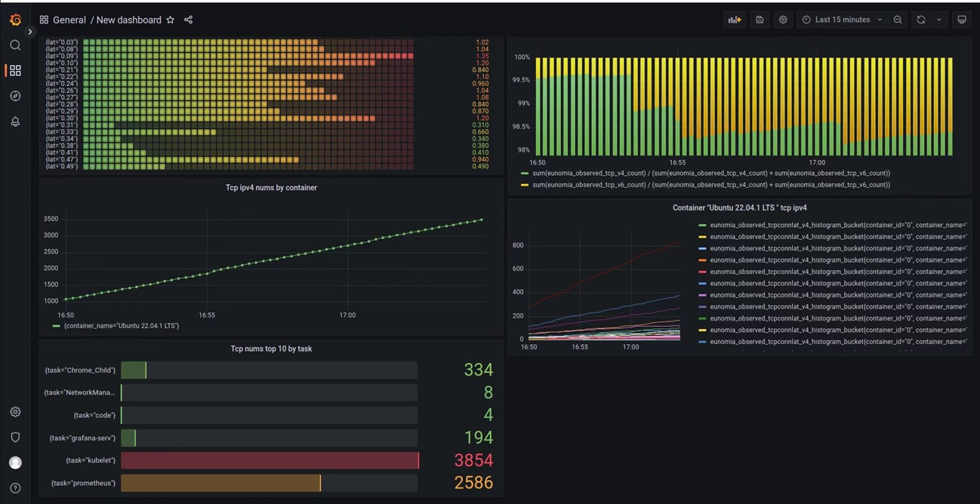Screen dimensions: 980x504
Task: Click the General breadcrumb link
Action: click(69, 20)
